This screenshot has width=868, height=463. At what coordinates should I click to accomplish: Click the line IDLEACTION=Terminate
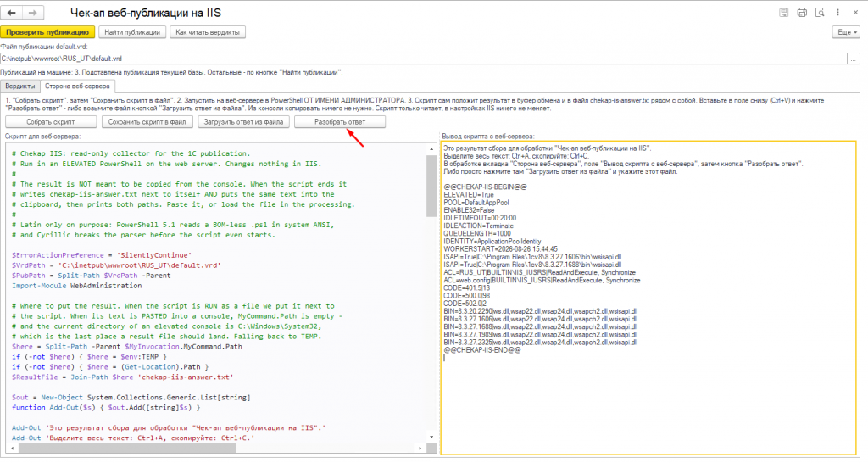[x=478, y=226]
